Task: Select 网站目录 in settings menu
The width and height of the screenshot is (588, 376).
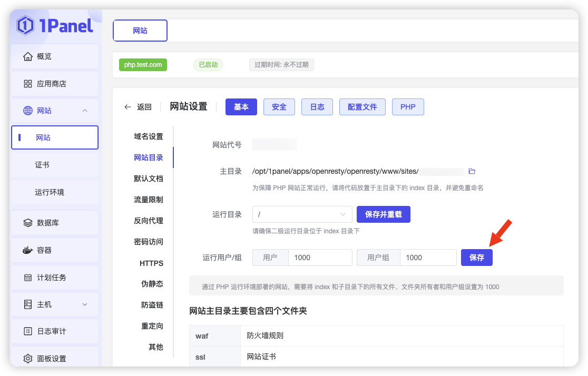Action: pyautogui.click(x=149, y=157)
